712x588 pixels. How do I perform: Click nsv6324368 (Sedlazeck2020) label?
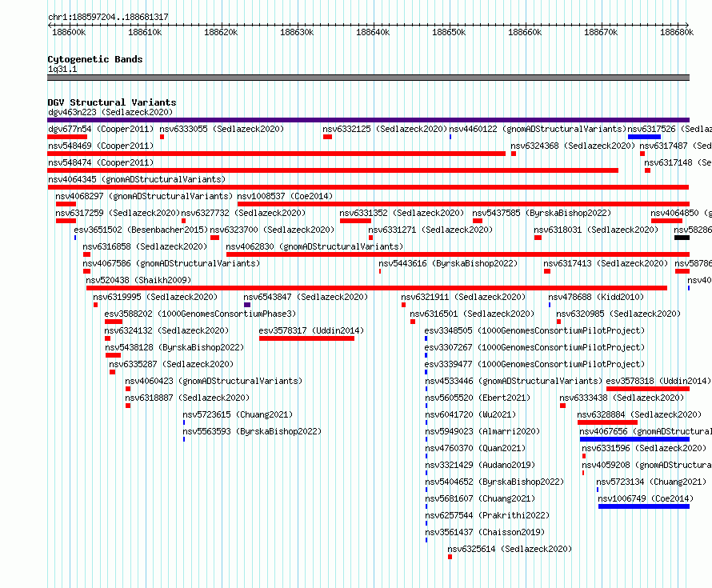573,146
